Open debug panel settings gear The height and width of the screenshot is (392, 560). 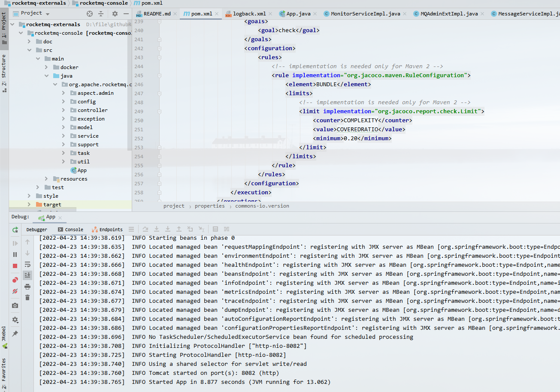(15, 320)
